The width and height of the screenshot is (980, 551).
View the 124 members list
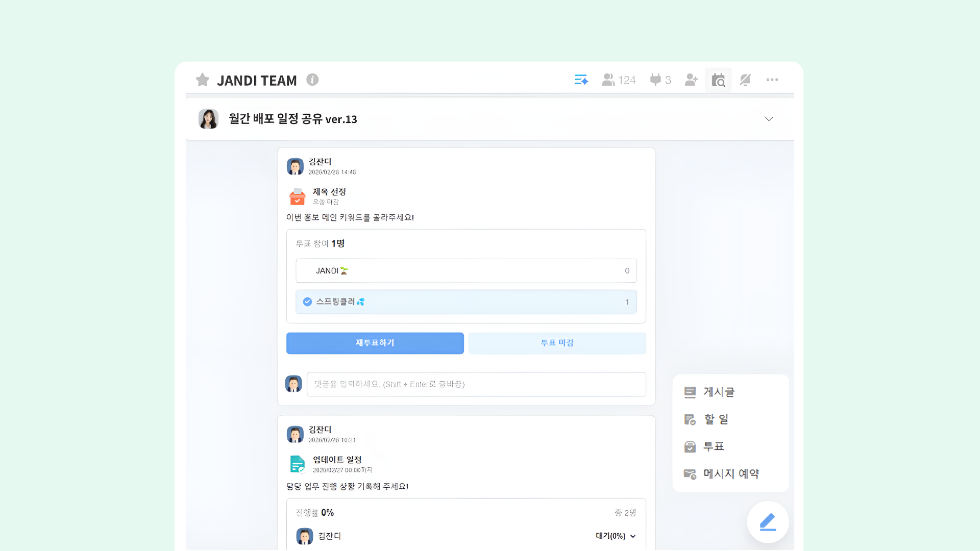coord(619,80)
